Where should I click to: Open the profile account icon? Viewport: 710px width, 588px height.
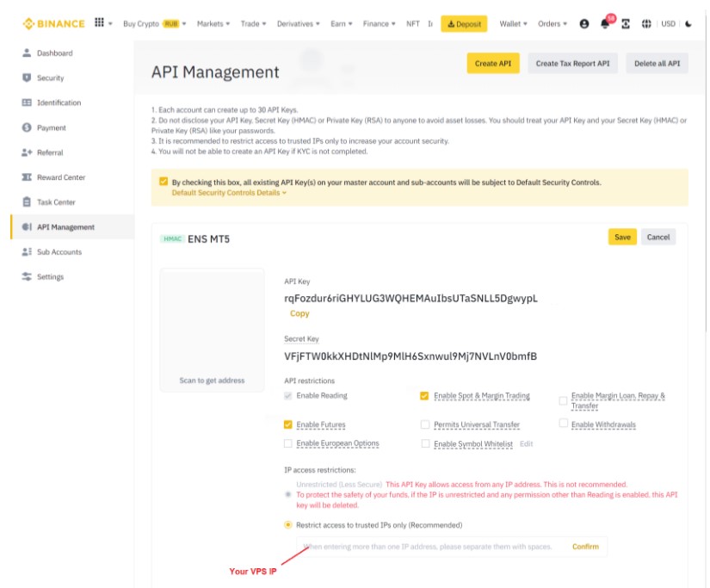coord(584,23)
